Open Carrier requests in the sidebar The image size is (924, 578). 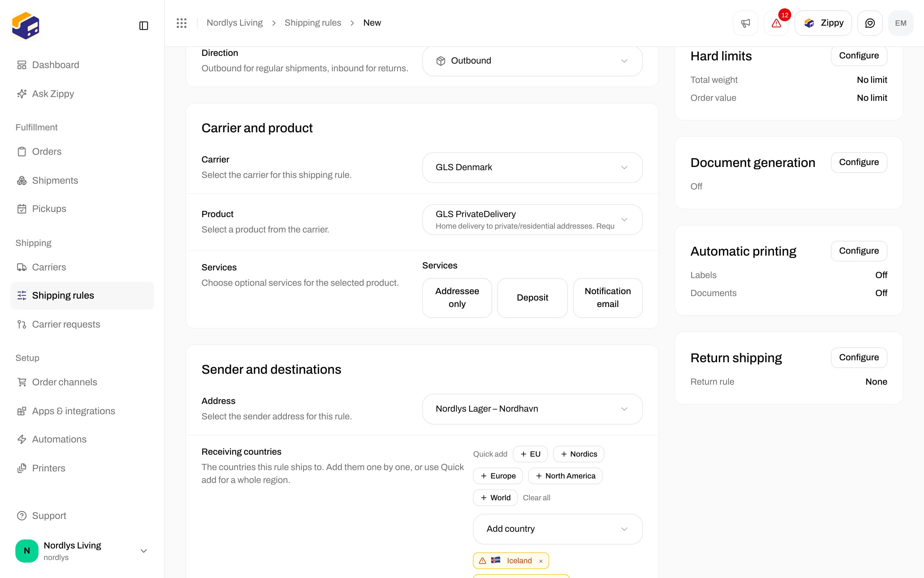[x=82, y=324]
